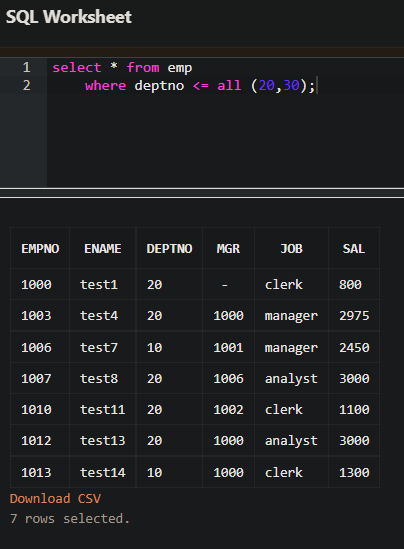
Task: Select the salary cell 2450
Action: (x=354, y=347)
